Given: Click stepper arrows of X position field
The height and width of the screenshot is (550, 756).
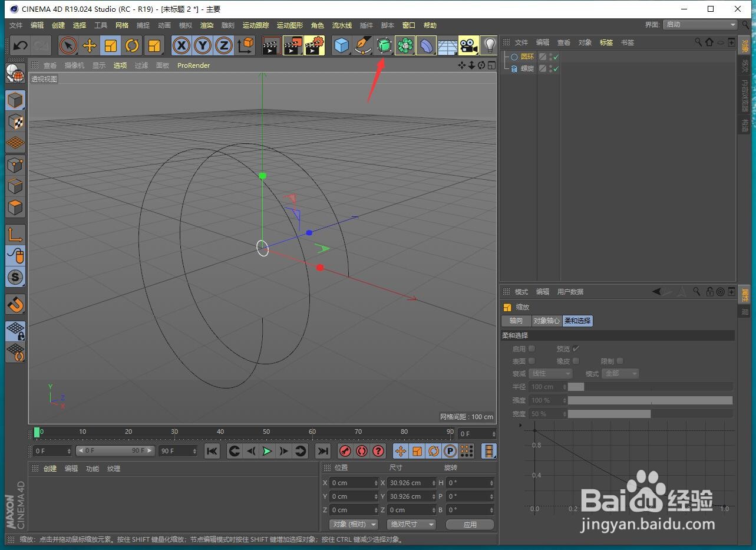Looking at the screenshot, I should 376,483.
